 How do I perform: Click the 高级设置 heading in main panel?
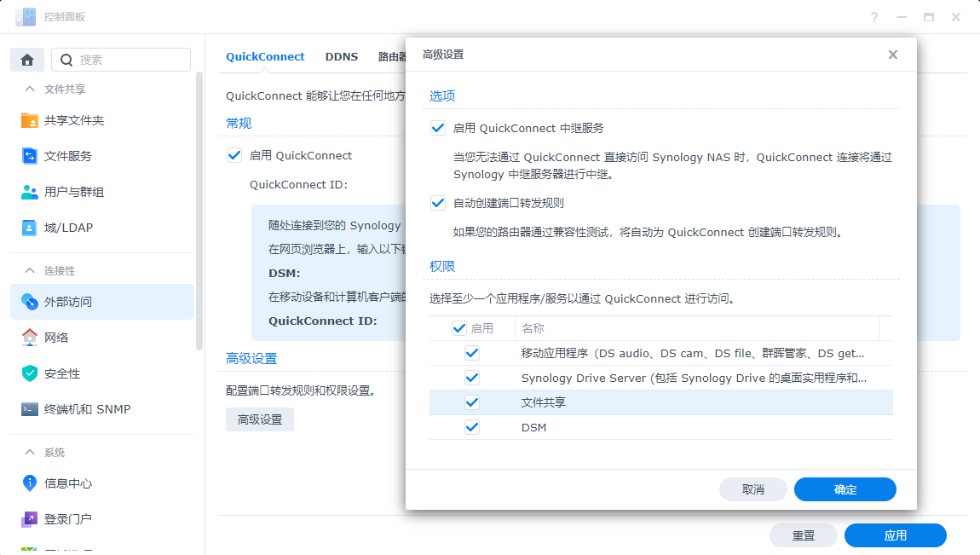pyautogui.click(x=251, y=359)
